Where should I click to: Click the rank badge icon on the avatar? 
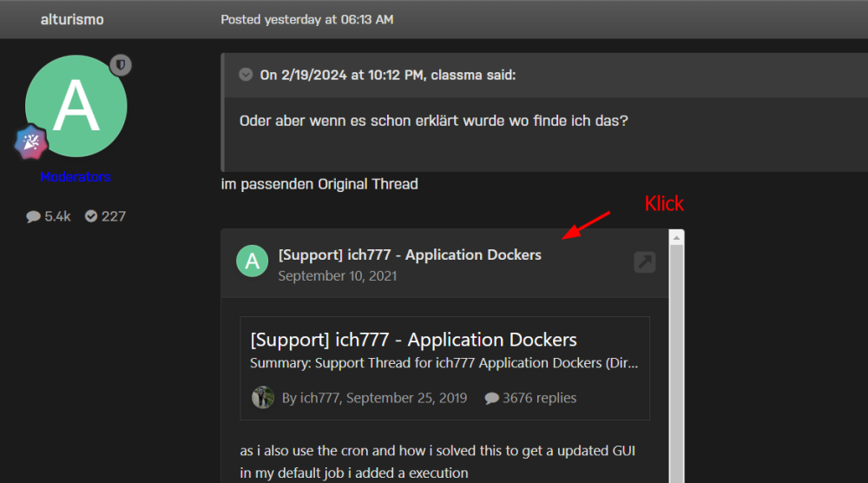[31, 142]
